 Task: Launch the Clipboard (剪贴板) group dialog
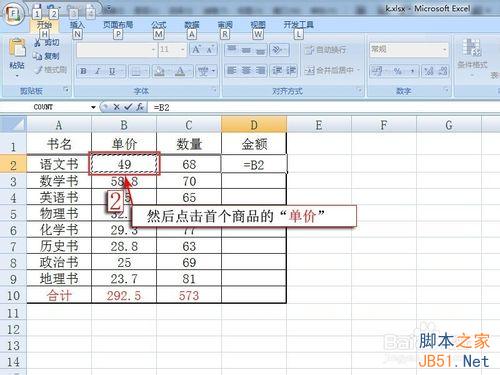[66, 90]
